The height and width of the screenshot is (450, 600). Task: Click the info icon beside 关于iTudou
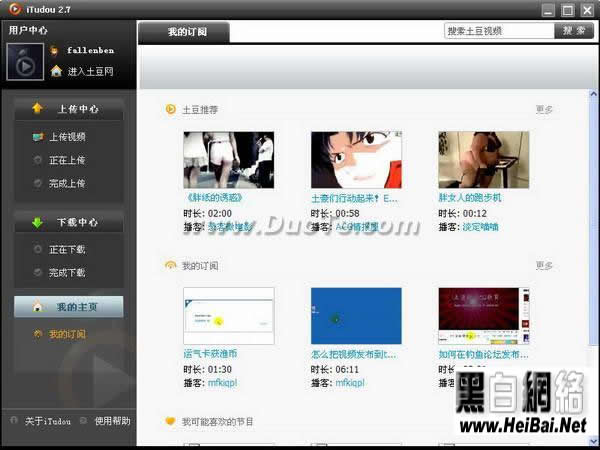click(x=14, y=420)
